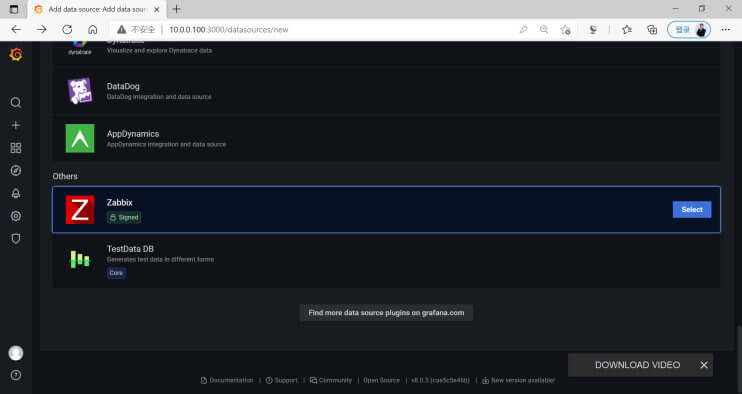Viewport: 742px width, 394px height.
Task: Close the Add data source tab
Action: (157, 9)
